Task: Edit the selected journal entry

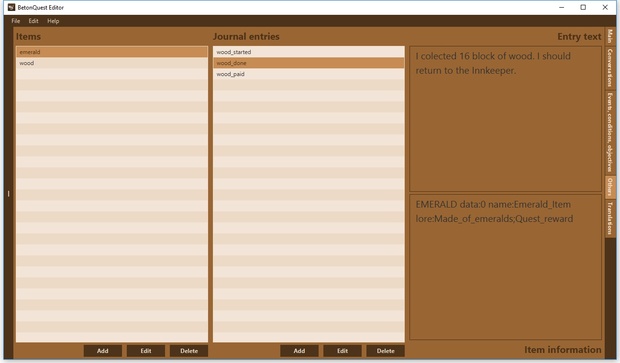Action: pos(342,351)
